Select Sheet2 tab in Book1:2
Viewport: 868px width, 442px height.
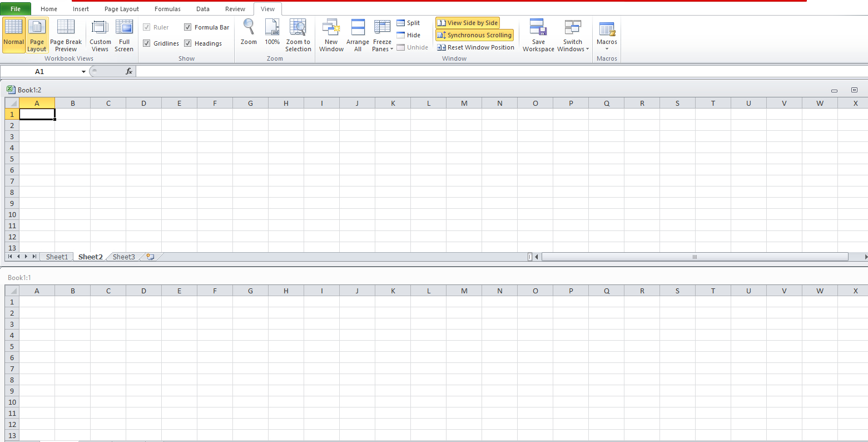coord(90,257)
